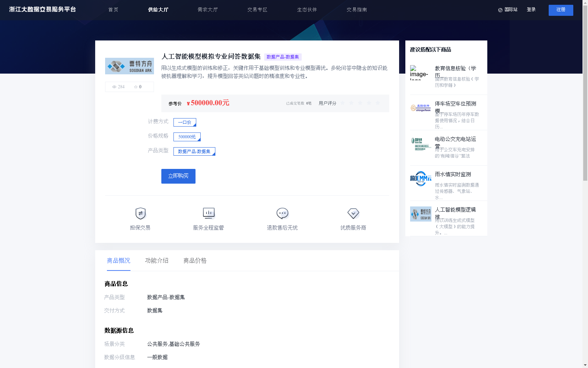
Task: Click the 立即购买 buy button
Action: click(x=178, y=176)
